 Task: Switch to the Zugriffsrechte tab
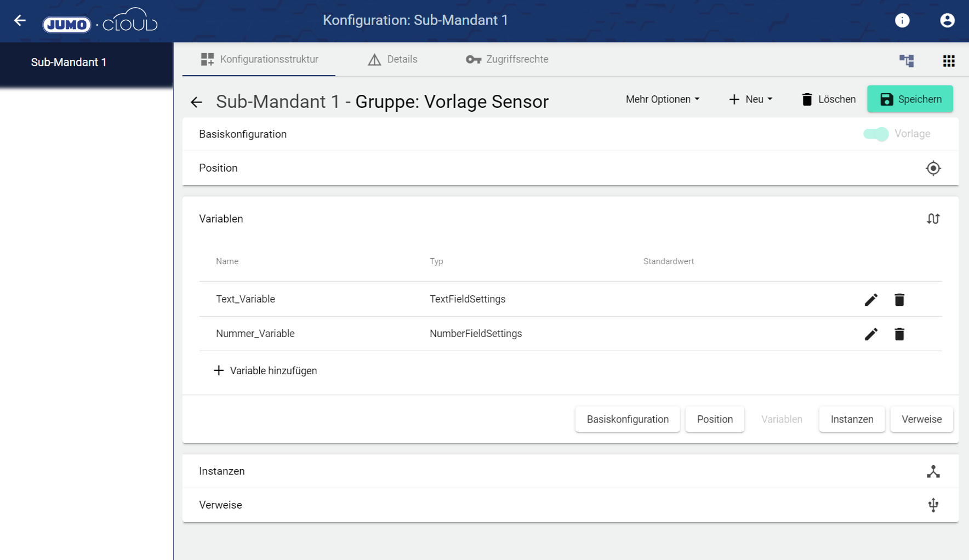point(507,59)
